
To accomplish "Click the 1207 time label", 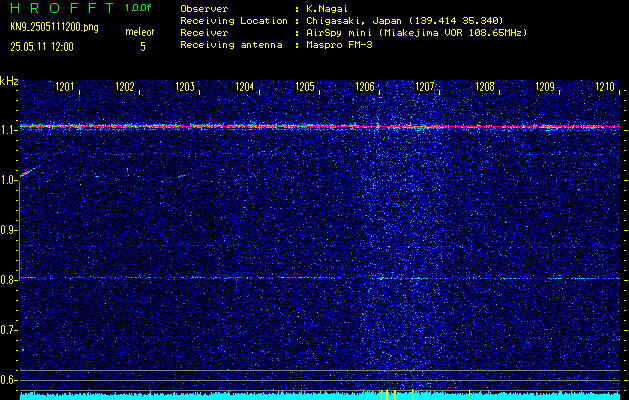I will point(424,87).
